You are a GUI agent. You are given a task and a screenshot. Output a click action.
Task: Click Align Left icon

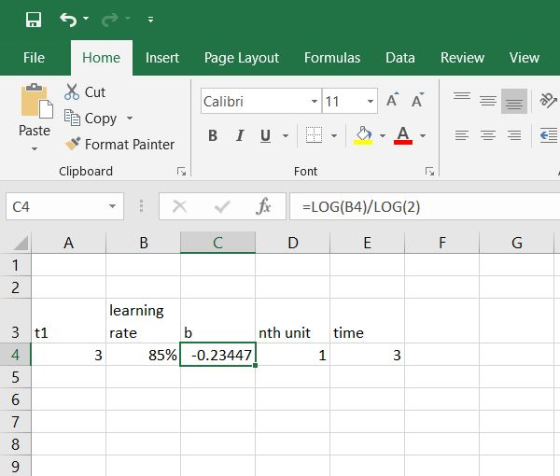[462, 135]
